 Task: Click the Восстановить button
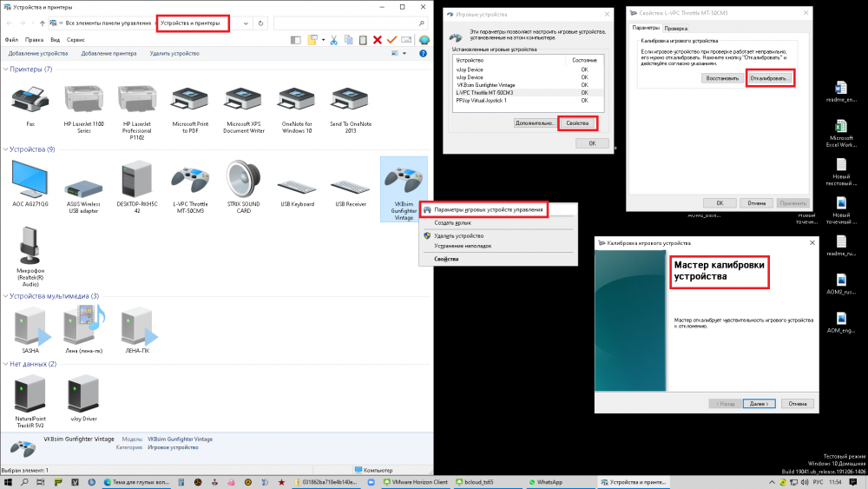(x=722, y=78)
